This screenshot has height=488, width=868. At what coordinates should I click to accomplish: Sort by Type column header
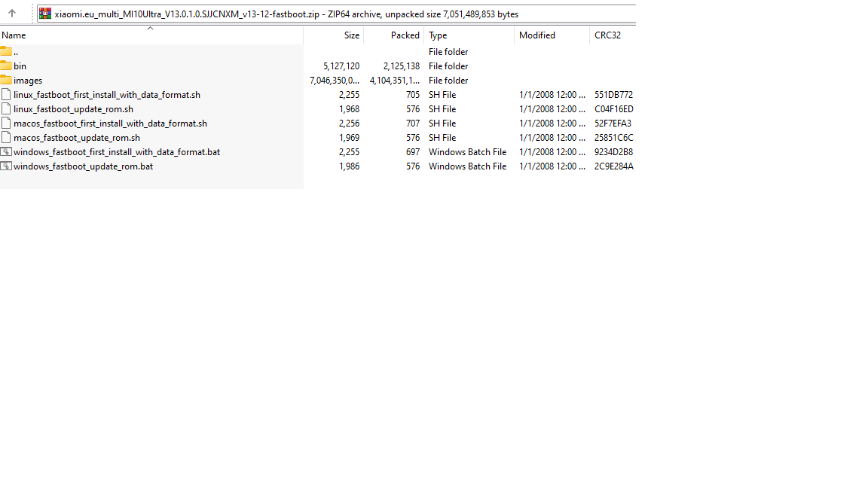(x=438, y=35)
